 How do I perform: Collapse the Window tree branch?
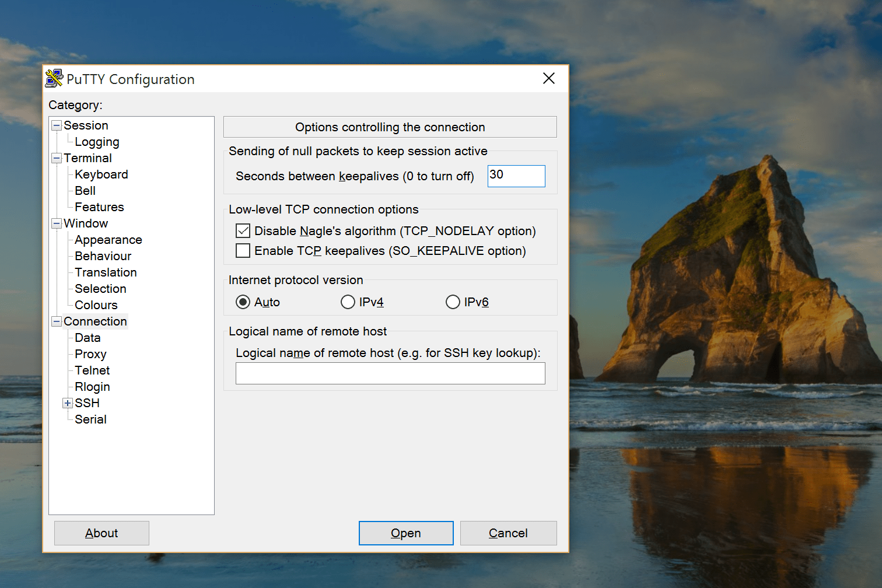[x=57, y=223]
